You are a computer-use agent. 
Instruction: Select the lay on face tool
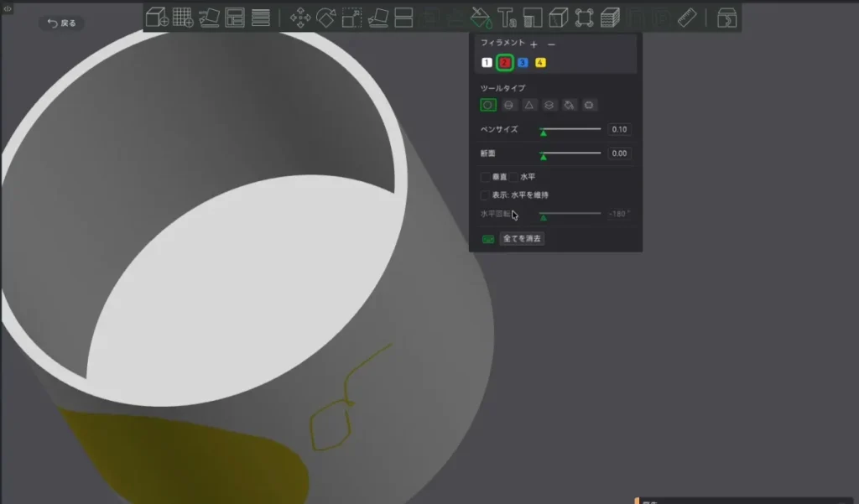pyautogui.click(x=378, y=18)
